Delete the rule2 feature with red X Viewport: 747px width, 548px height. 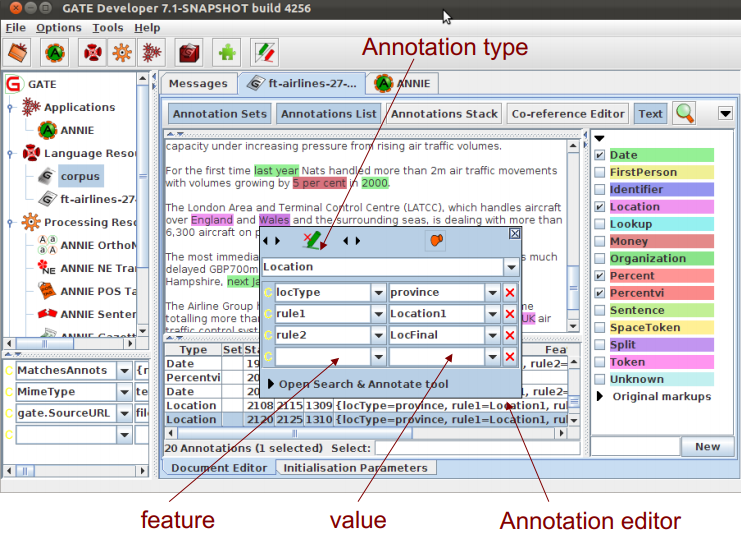(510, 335)
